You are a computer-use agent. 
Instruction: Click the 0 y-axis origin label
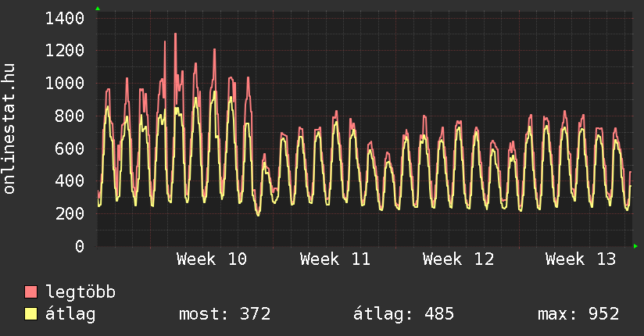click(79, 247)
